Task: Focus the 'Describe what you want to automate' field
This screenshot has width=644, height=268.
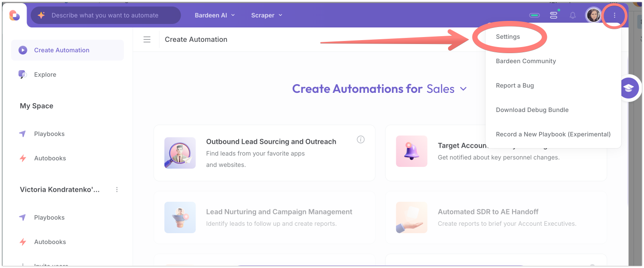Action: 106,15
